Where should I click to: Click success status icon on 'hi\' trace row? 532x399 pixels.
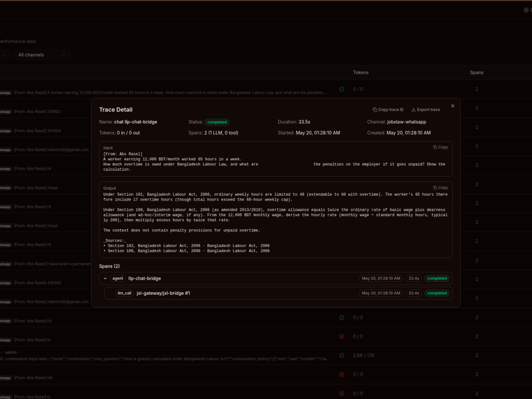click(342, 318)
